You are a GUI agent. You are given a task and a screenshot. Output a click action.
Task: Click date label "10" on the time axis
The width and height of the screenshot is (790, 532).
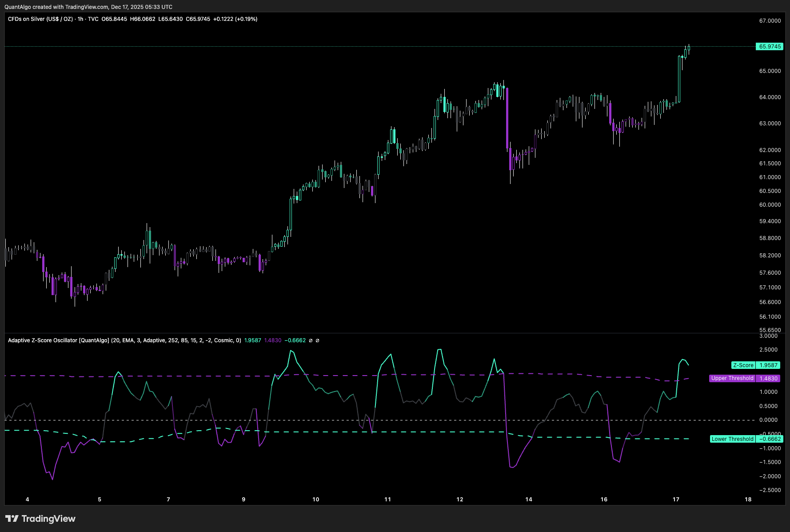click(x=316, y=500)
